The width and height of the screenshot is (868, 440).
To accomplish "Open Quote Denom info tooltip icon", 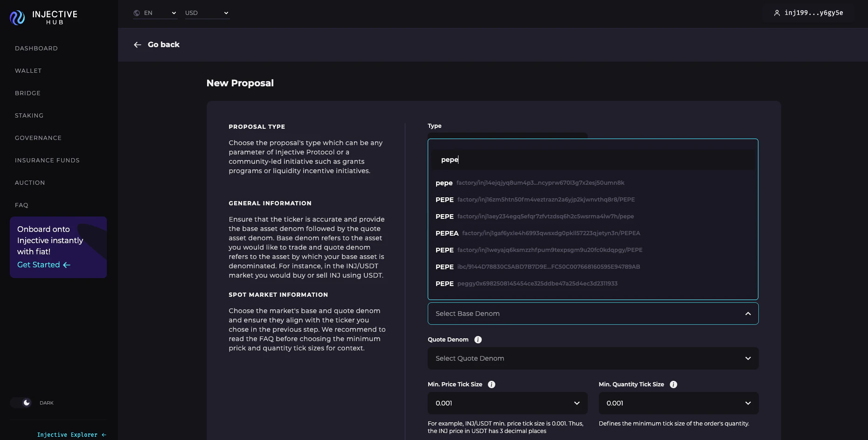I will coord(478,340).
